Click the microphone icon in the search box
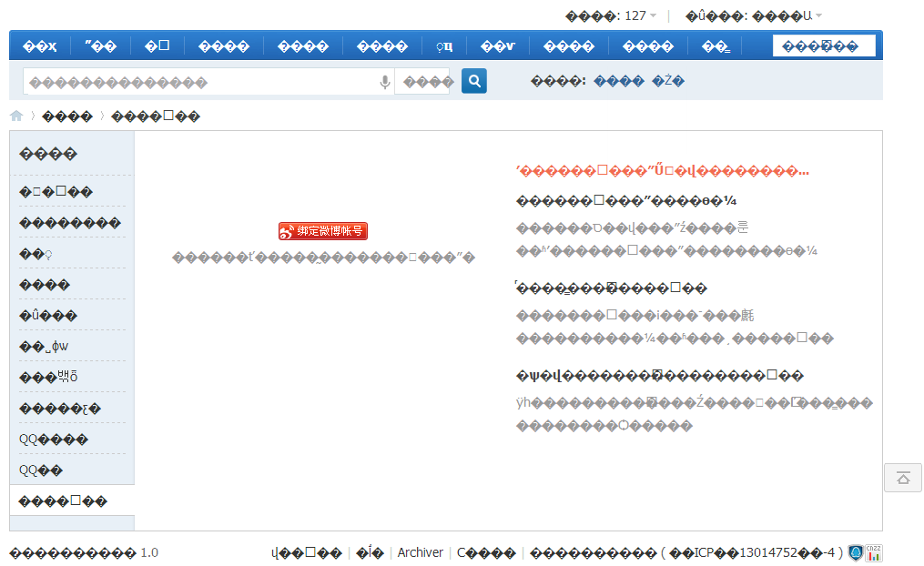This screenshot has height=566, width=924. pos(385,82)
